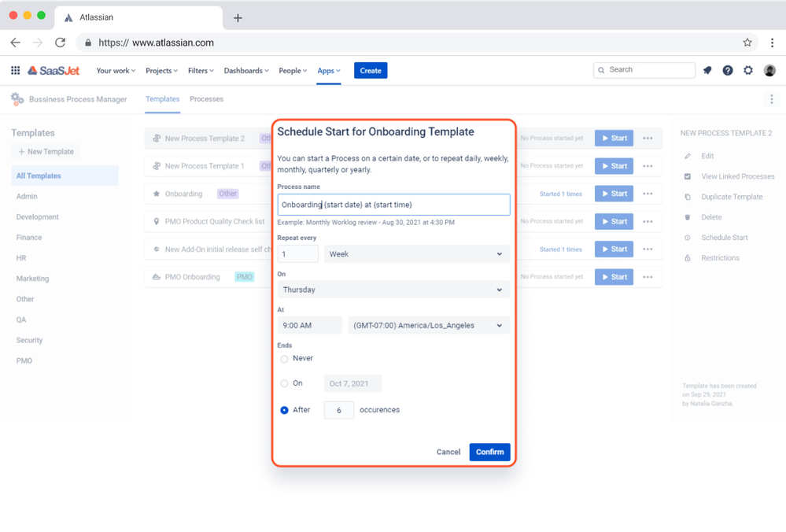Click the Edit pencil icon

click(688, 156)
